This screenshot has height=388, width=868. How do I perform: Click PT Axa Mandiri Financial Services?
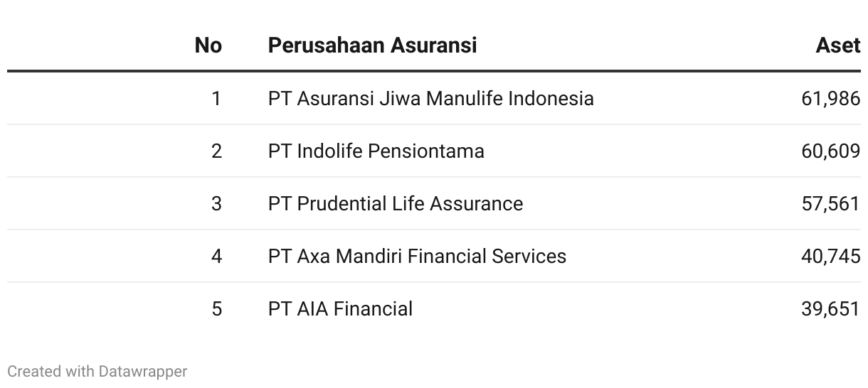(417, 256)
